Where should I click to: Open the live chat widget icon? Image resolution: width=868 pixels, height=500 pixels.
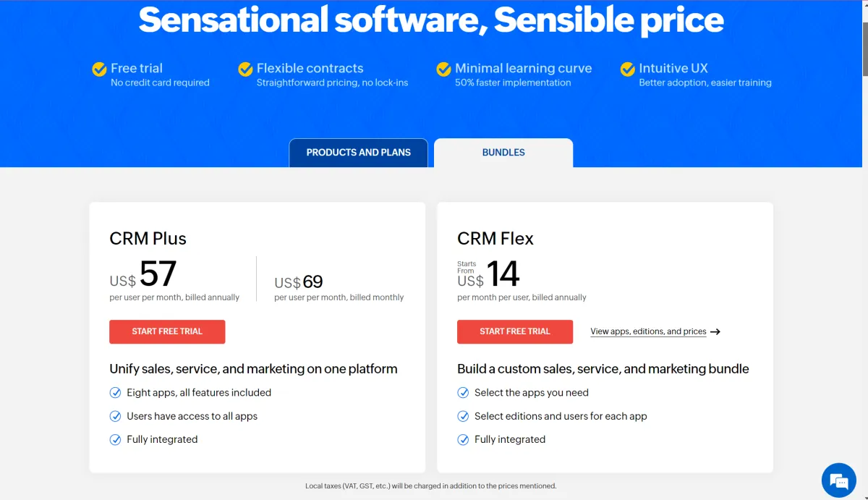838,480
